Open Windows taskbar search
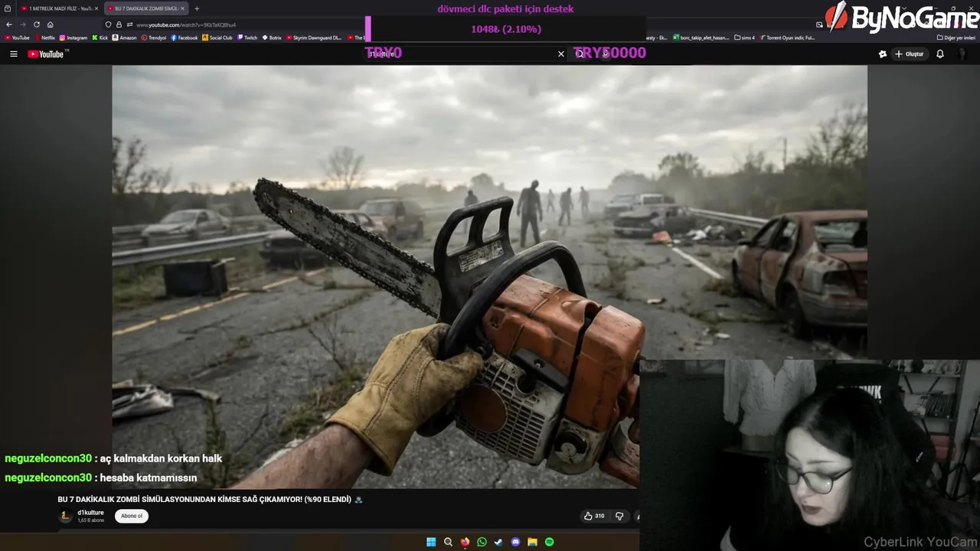 [x=448, y=542]
